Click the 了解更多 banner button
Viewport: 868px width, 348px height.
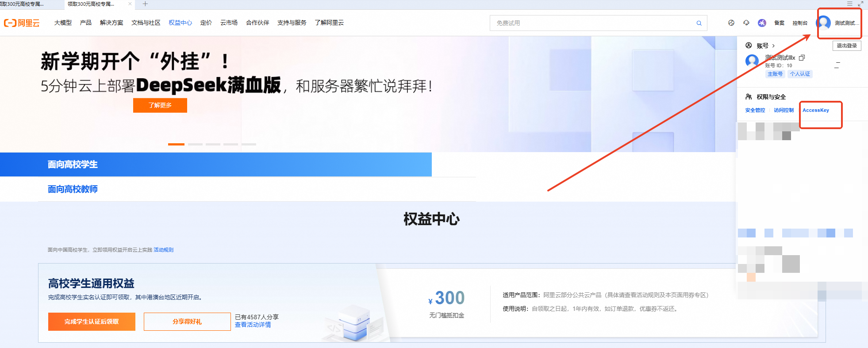pos(160,105)
